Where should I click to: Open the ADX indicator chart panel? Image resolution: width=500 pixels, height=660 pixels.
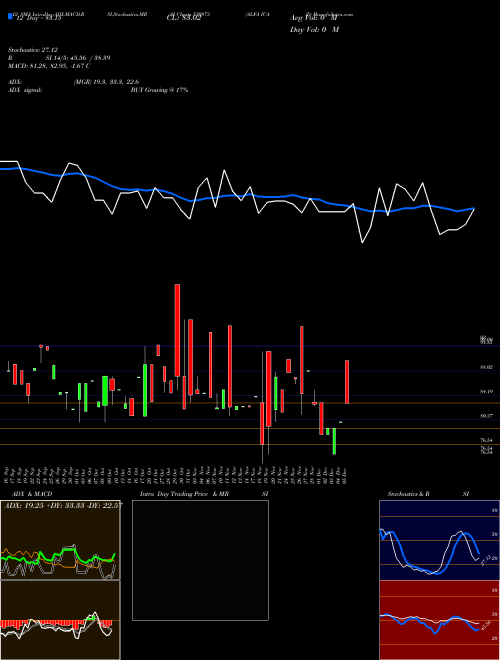[60, 540]
